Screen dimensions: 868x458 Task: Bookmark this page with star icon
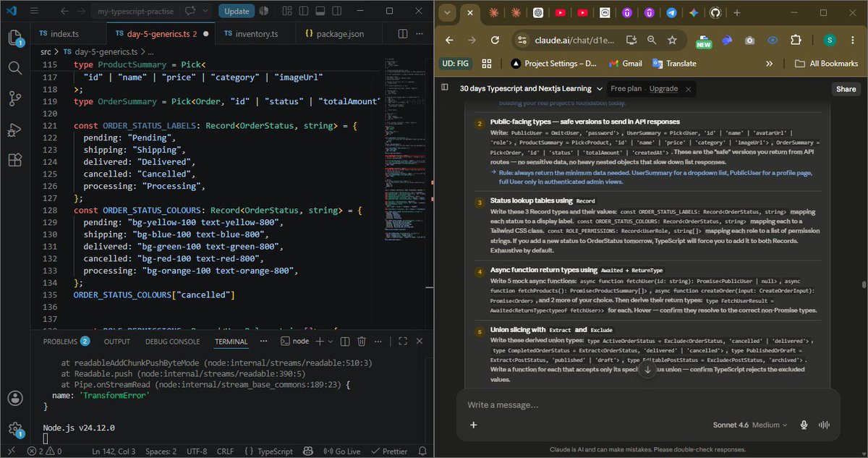click(x=673, y=41)
